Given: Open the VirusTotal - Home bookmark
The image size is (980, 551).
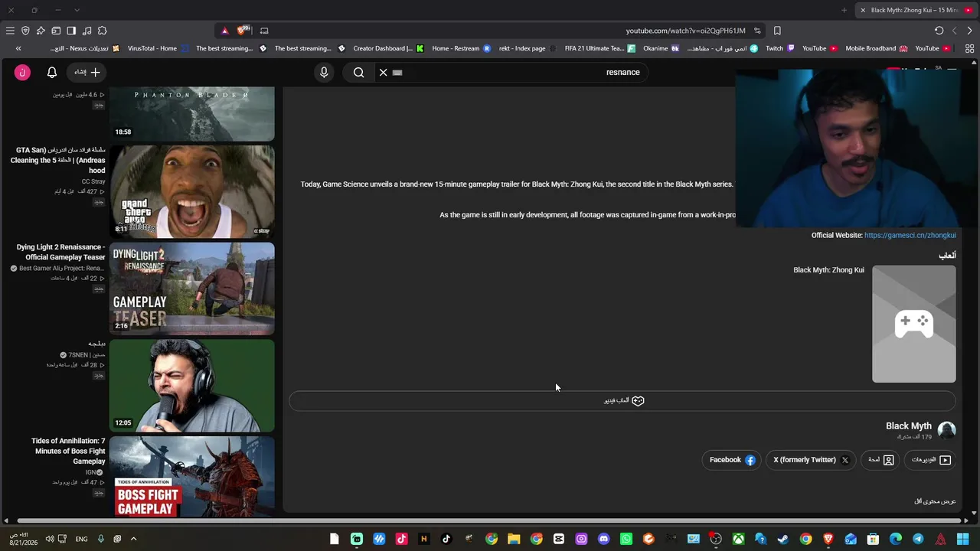Looking at the screenshot, I should (158, 48).
